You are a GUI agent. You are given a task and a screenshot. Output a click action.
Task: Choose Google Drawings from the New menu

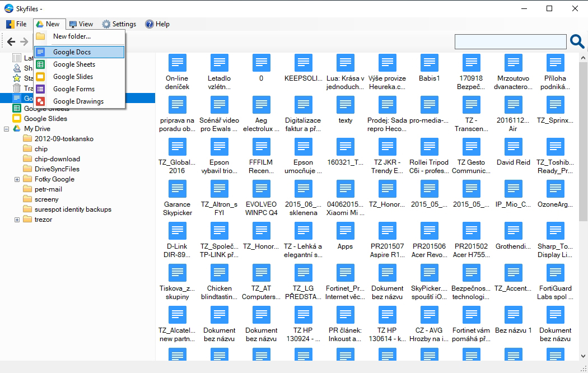pos(78,101)
